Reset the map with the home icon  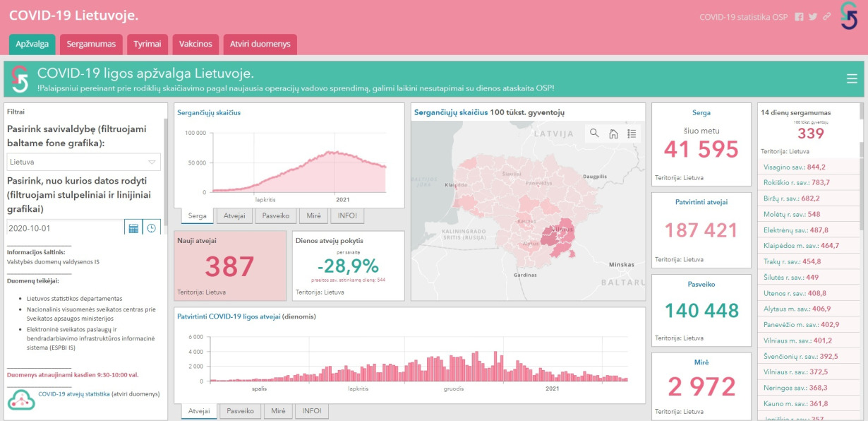click(613, 134)
